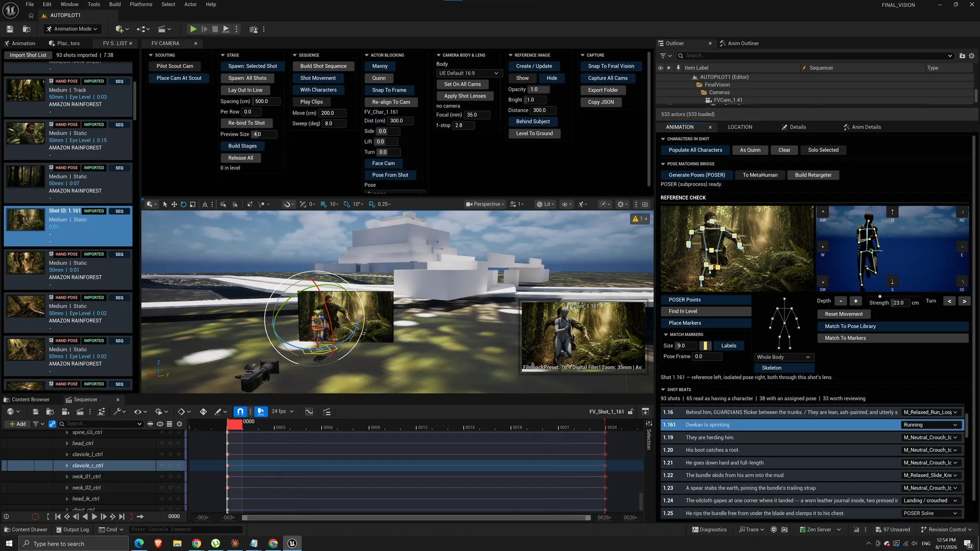980x551 pixels.
Task: Select the translate move tool in viewport
Action: point(174,204)
